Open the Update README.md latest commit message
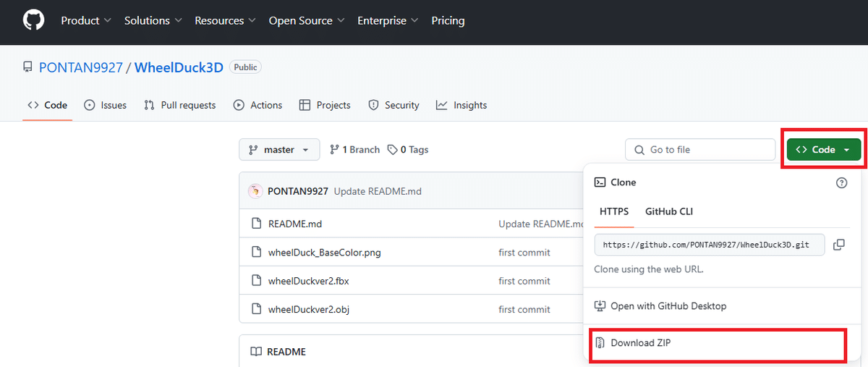 [378, 191]
